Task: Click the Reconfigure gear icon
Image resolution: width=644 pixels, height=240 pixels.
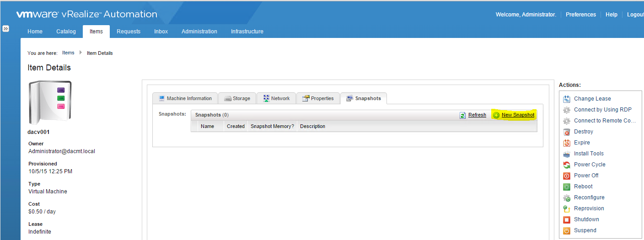Action: pyautogui.click(x=566, y=197)
